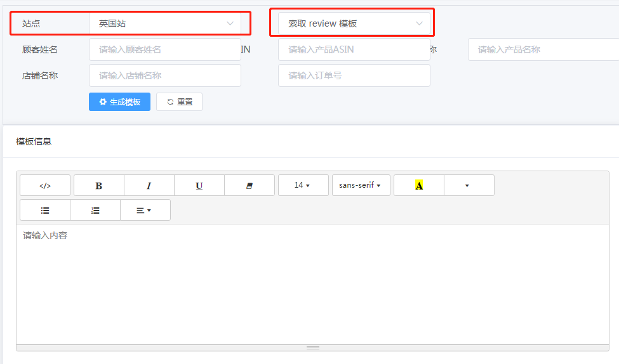Image resolution: width=619 pixels, height=364 pixels.
Task: Click the 订单号 input field
Action: [354, 75]
